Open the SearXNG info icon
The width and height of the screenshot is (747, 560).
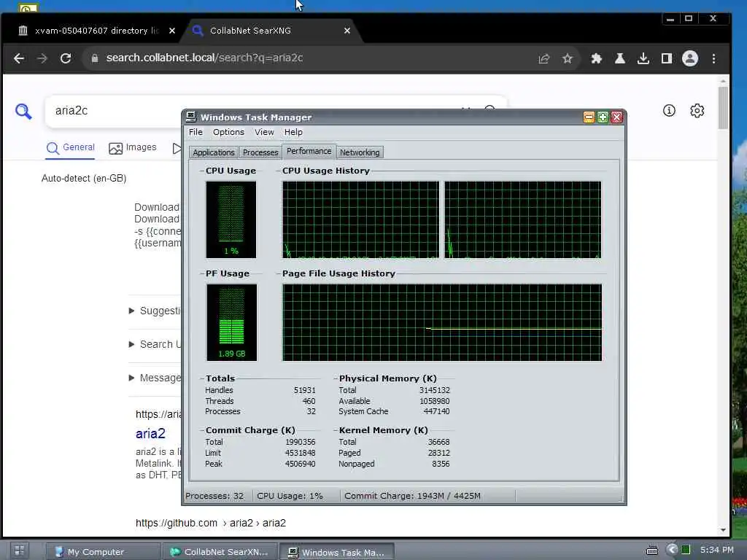669,111
